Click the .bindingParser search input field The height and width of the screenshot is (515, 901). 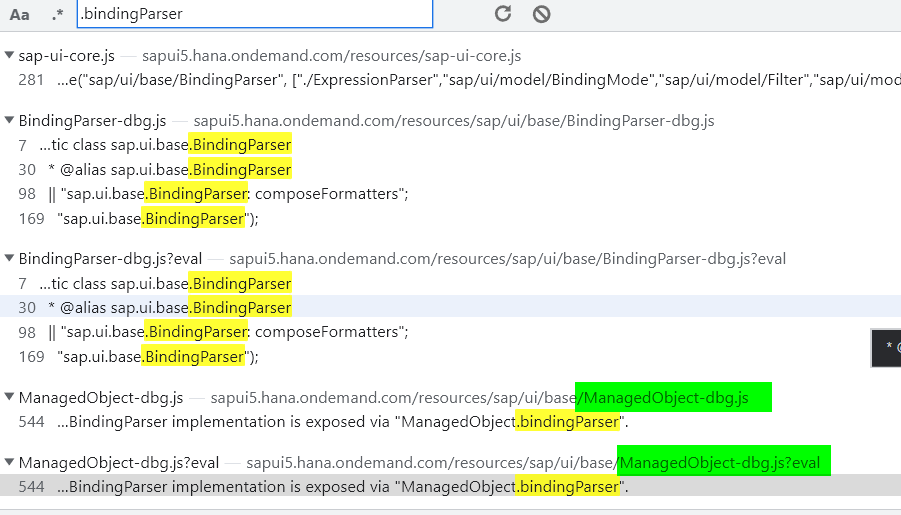coord(255,13)
